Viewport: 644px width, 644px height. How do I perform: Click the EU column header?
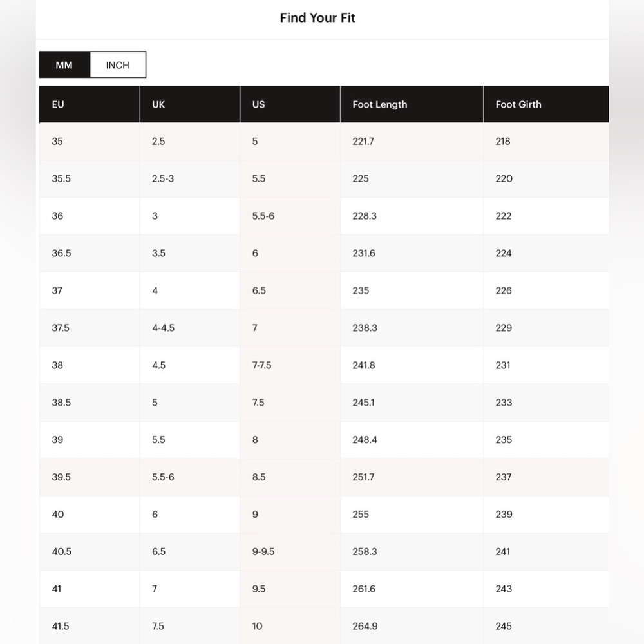[x=90, y=104]
